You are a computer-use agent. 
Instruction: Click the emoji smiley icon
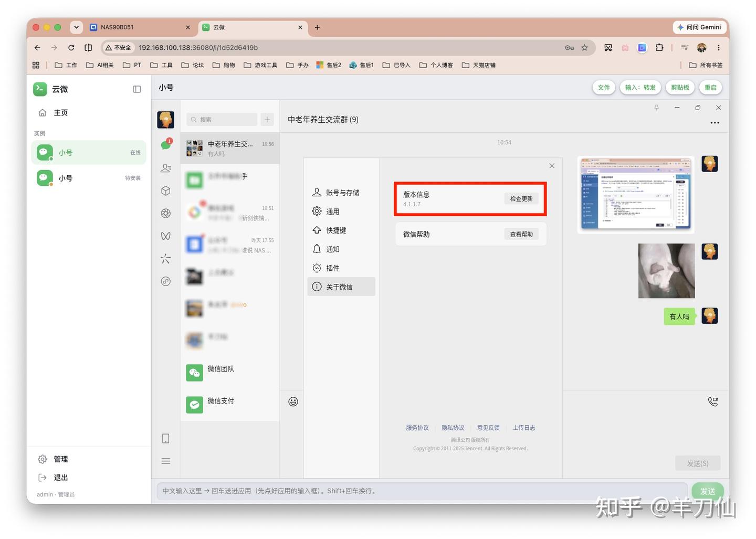coord(293,401)
